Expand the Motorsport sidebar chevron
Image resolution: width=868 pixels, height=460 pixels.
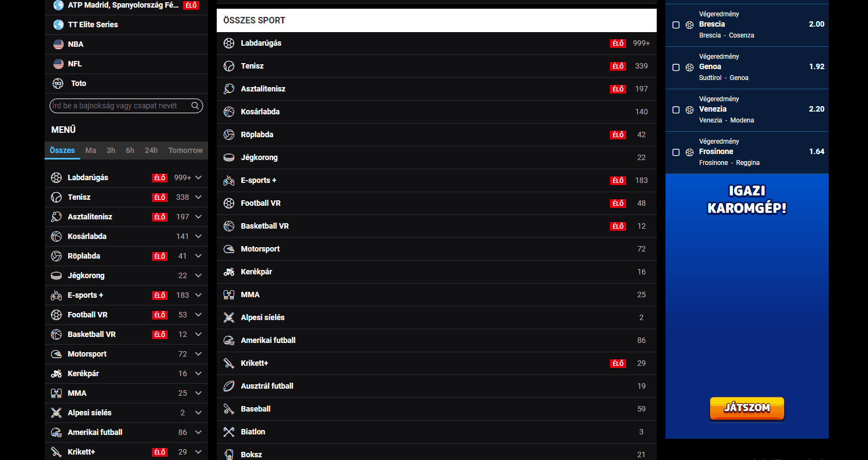click(198, 354)
